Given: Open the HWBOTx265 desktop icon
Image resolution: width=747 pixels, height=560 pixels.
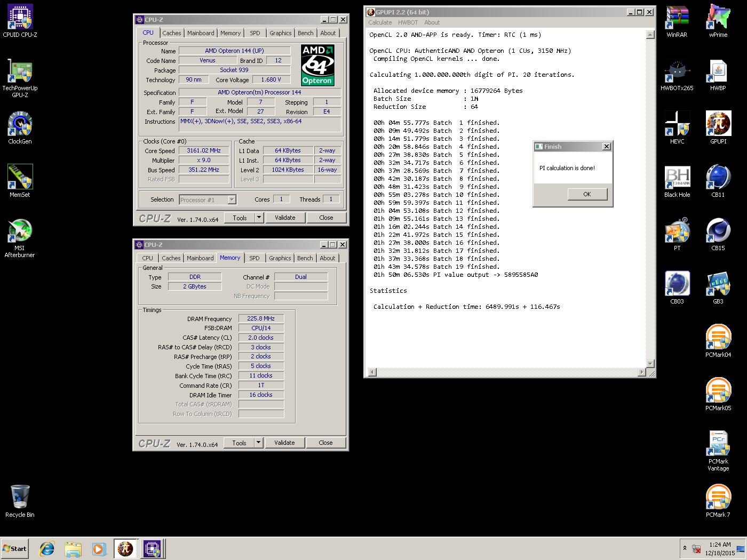Looking at the screenshot, I should [x=677, y=75].
